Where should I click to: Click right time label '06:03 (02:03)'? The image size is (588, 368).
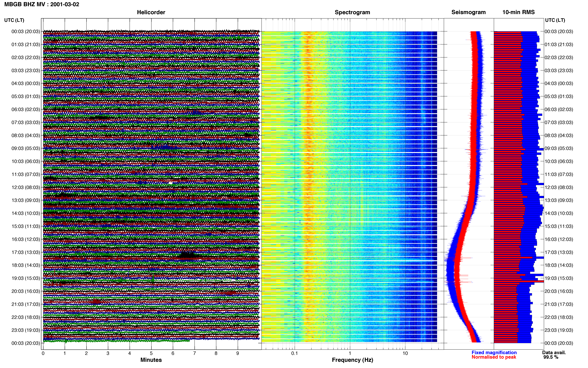(559, 109)
